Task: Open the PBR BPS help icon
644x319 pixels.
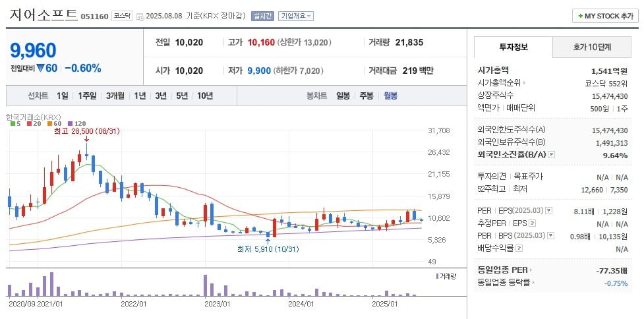Action: click(551, 236)
